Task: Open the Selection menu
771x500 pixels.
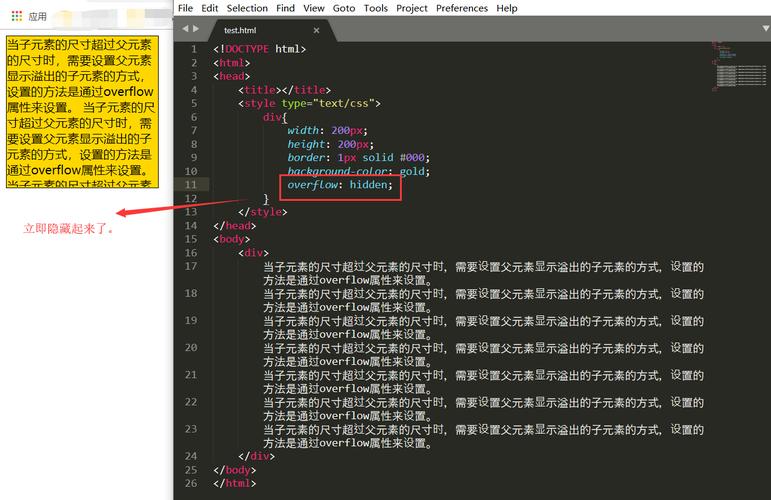Action: (247, 8)
